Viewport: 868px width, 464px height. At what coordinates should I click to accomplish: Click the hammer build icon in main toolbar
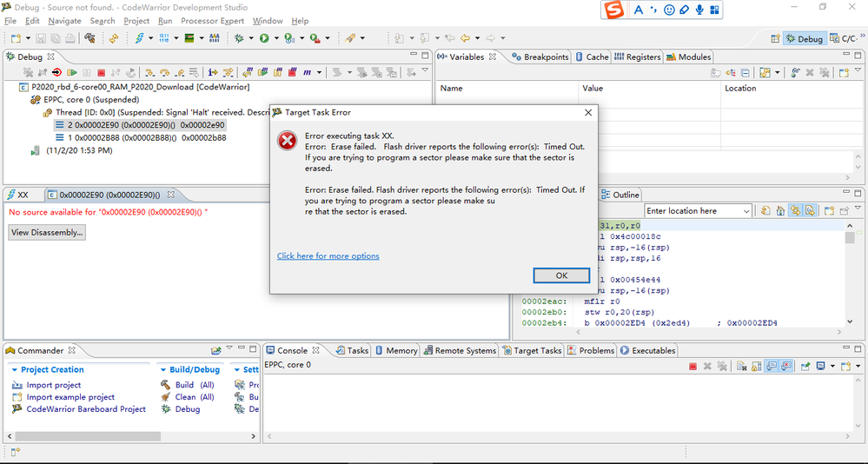click(x=89, y=38)
